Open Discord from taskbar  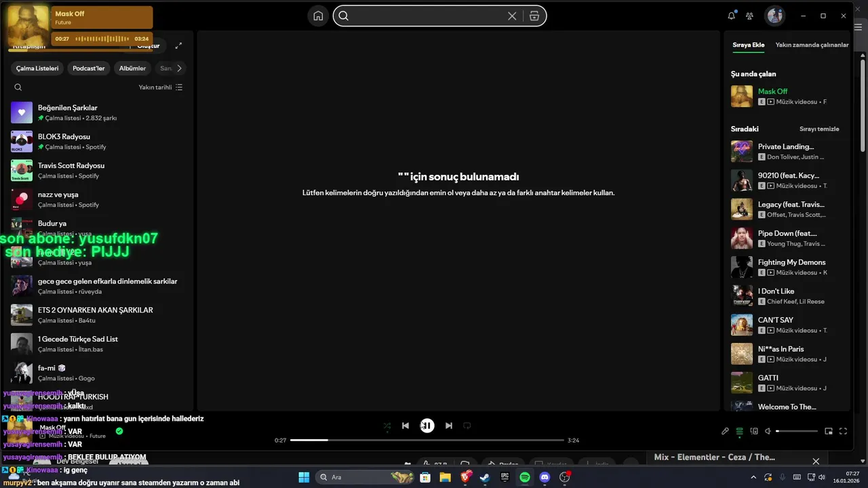(x=545, y=477)
